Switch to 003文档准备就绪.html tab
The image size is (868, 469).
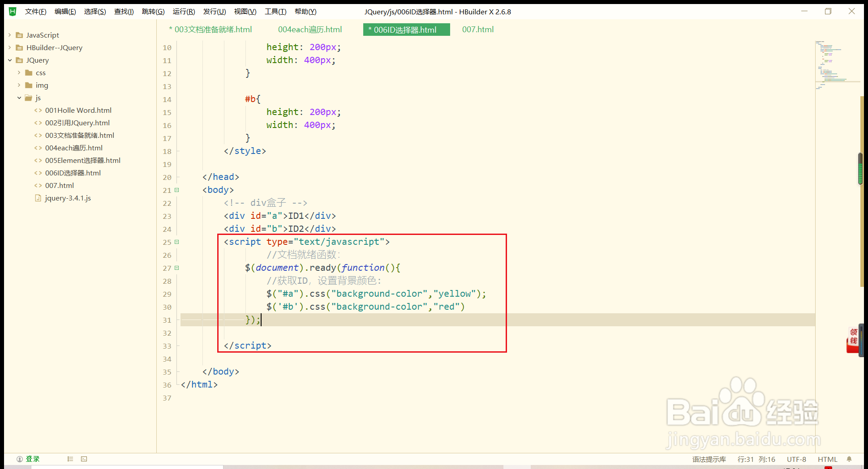[211, 30]
